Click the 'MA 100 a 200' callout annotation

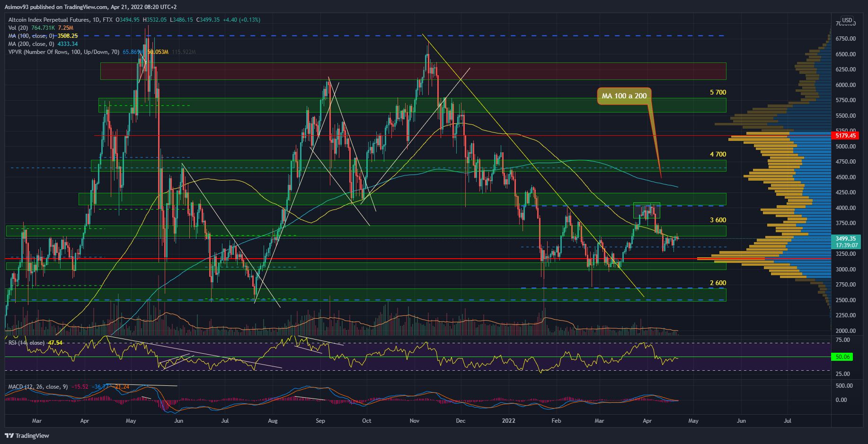tap(624, 96)
